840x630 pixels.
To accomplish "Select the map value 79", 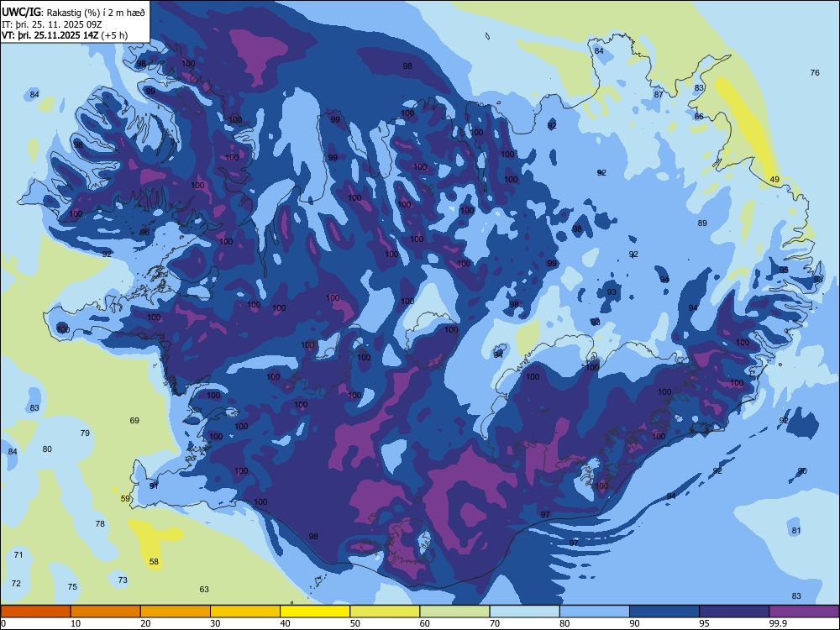I will (x=85, y=433).
